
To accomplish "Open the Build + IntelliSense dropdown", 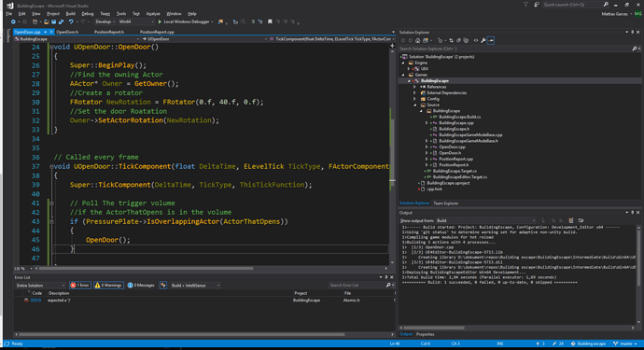I will (x=195, y=285).
